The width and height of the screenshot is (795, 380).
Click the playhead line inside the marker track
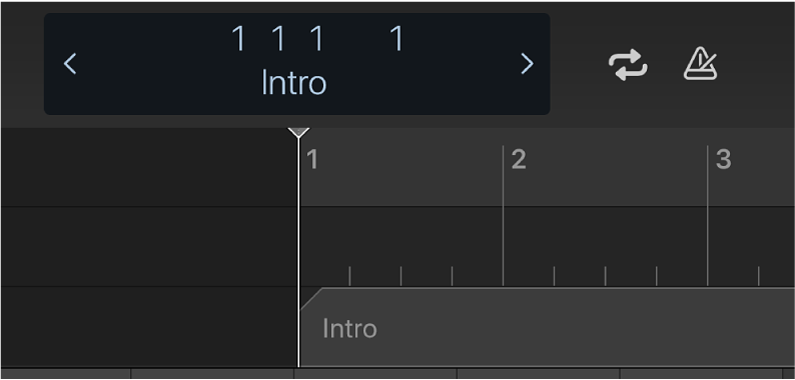pos(299,327)
